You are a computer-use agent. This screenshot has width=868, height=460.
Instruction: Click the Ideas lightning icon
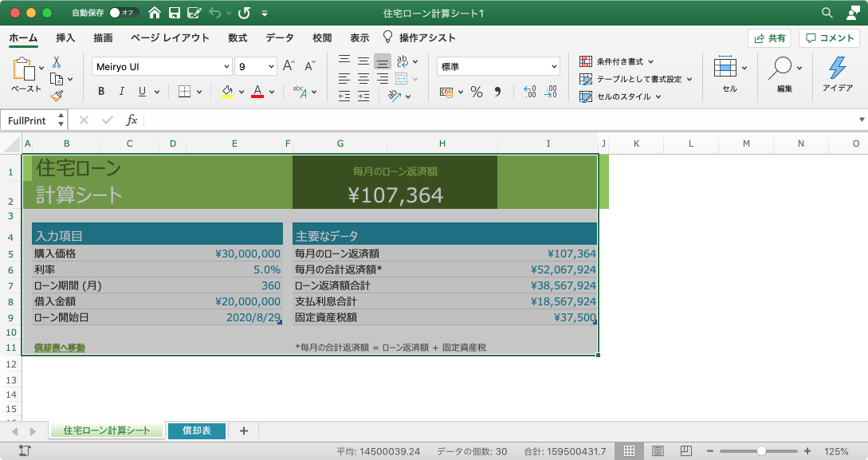tap(838, 68)
